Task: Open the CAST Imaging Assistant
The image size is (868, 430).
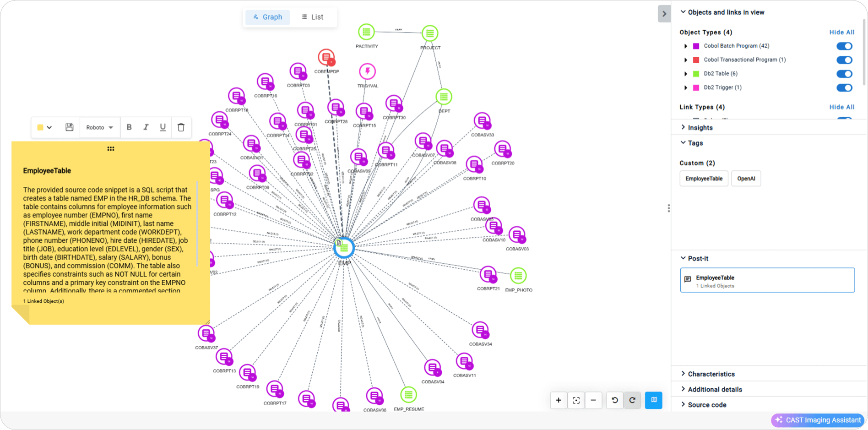Action: (818, 420)
